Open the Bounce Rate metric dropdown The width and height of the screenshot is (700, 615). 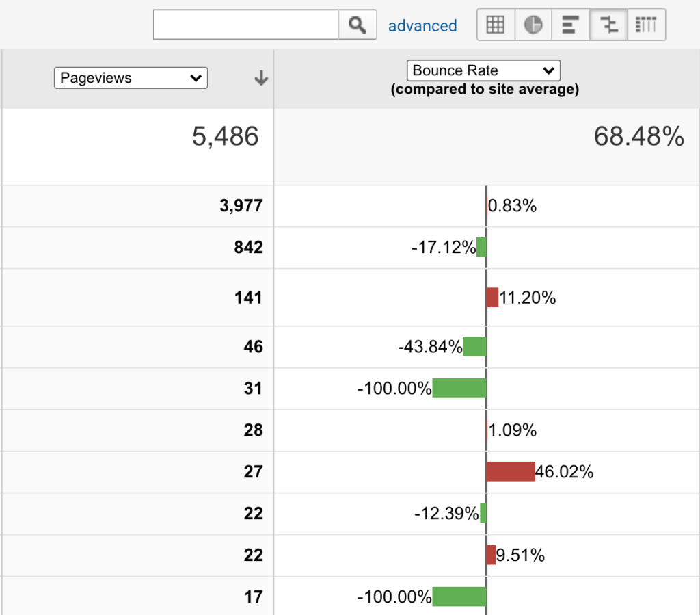click(483, 70)
